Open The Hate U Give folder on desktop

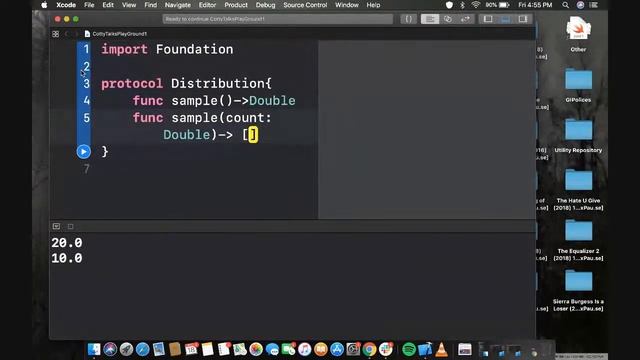578,189
